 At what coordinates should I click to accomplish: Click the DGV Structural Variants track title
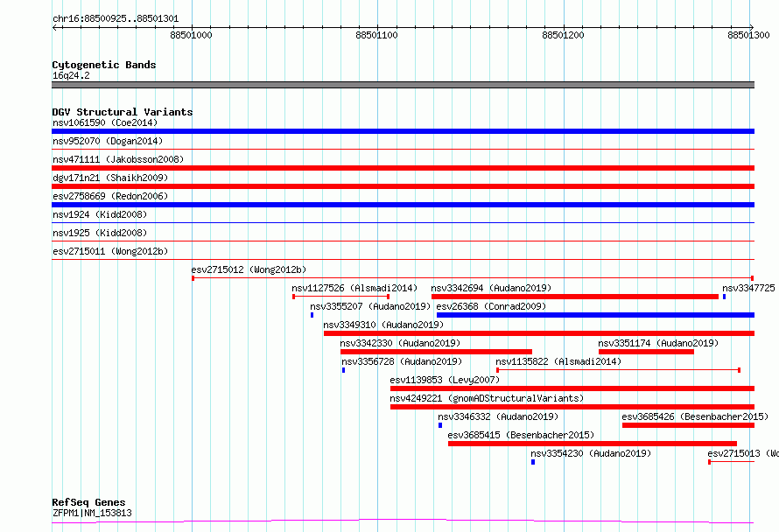point(123,112)
